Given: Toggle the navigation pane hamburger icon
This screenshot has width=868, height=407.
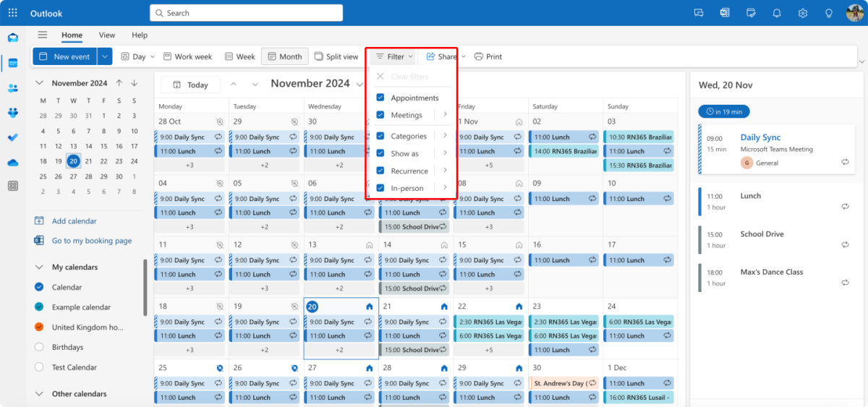Looking at the screenshot, I should (x=43, y=35).
